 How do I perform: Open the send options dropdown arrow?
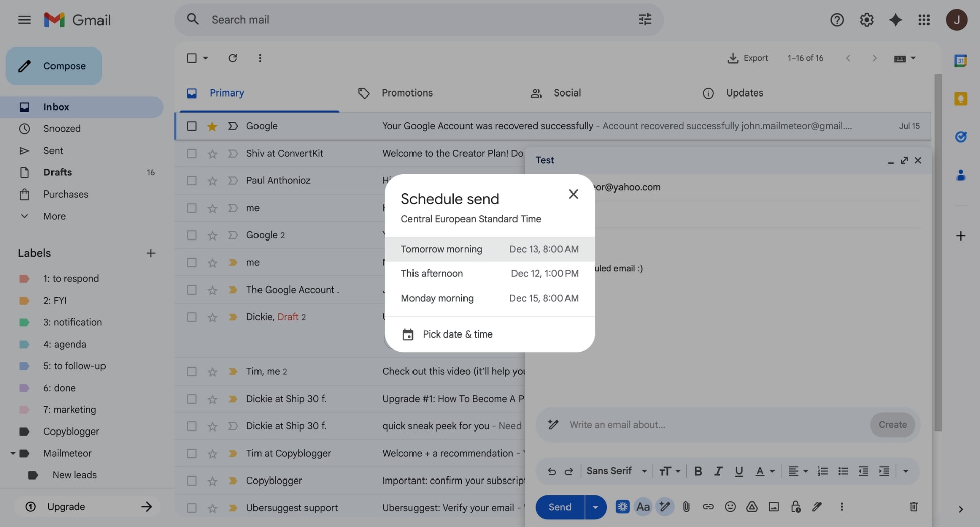click(595, 507)
